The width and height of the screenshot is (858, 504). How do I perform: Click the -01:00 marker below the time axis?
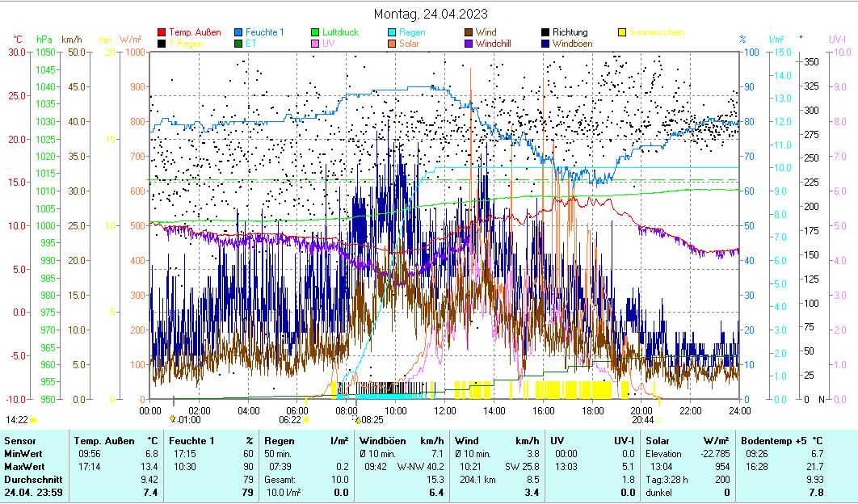[173, 419]
